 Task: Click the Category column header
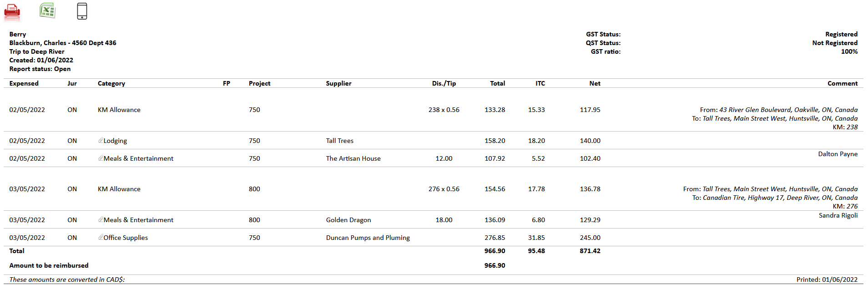(111, 83)
